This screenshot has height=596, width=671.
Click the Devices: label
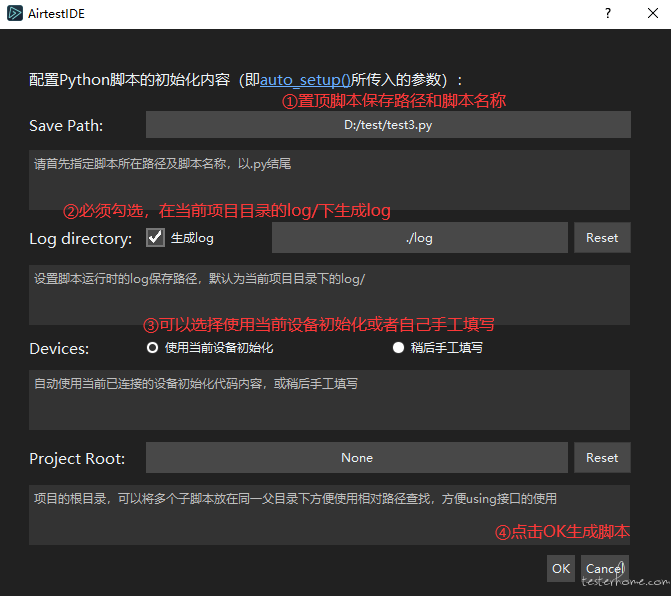(x=59, y=349)
